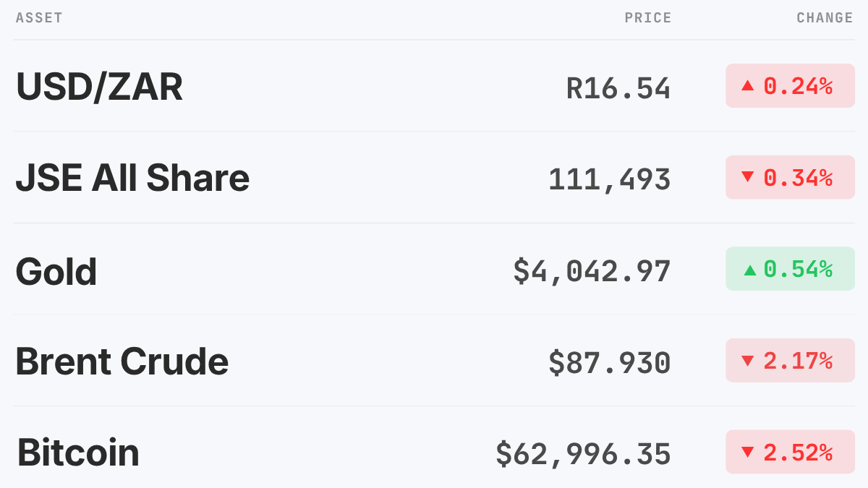
Task: Click the R16.54 price value
Action: [618, 87]
